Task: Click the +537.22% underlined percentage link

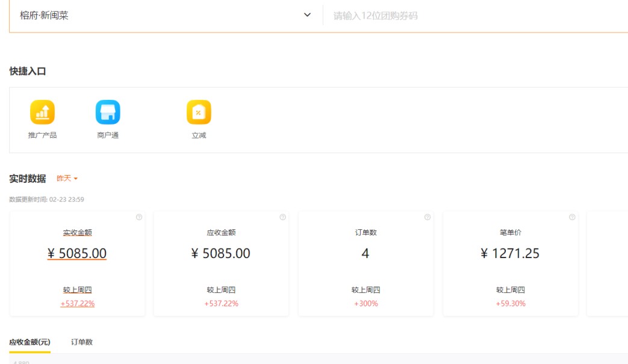Action: click(x=77, y=304)
